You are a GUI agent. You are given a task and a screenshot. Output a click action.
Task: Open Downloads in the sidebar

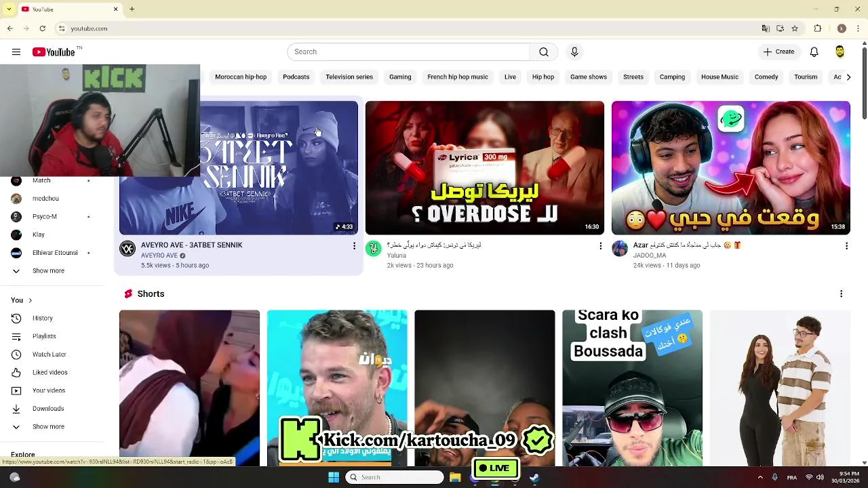click(48, 409)
